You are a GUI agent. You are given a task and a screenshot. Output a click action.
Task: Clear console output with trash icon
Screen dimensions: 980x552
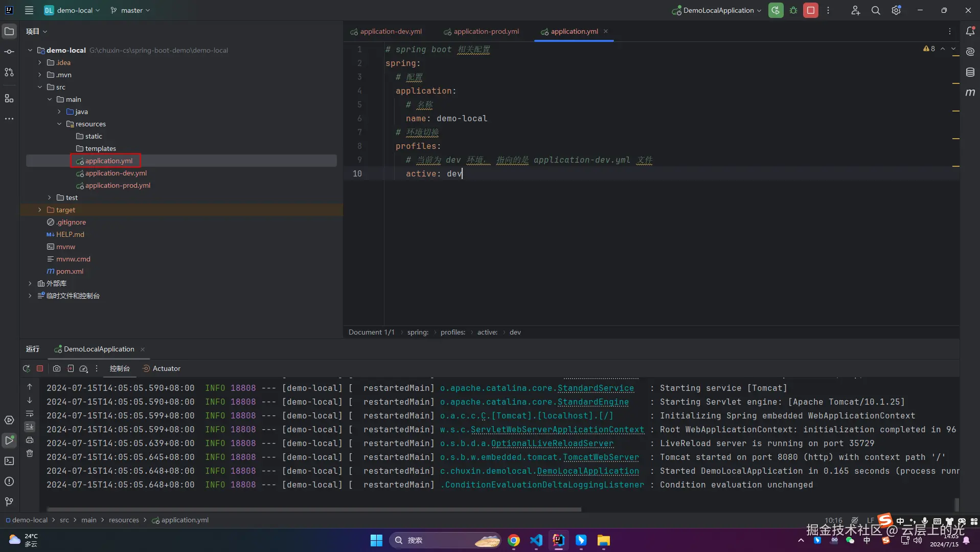(x=30, y=453)
